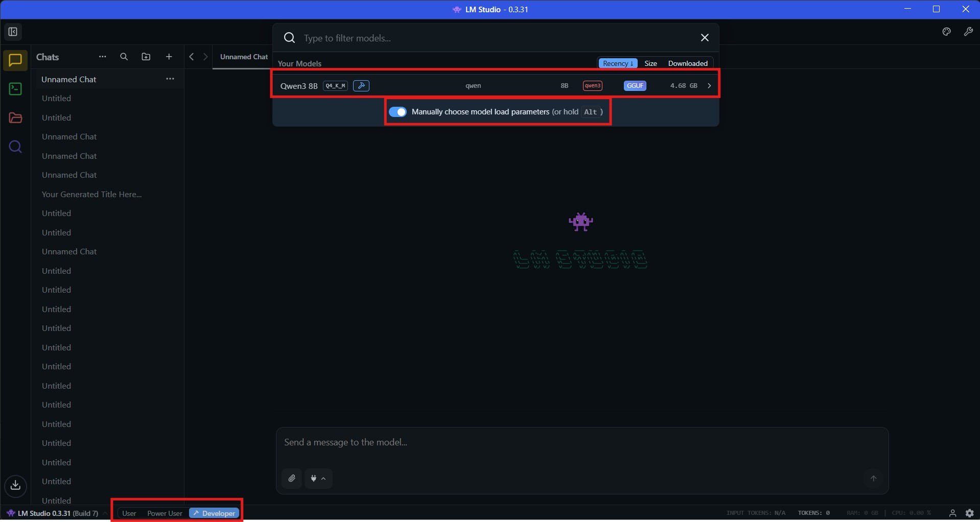Click the GGUF format badge

tap(635, 86)
